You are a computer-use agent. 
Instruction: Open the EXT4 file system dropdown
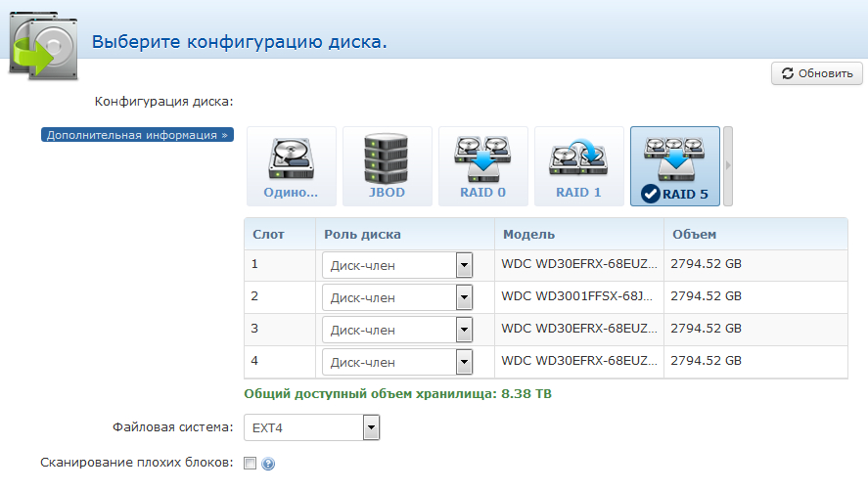311,427
